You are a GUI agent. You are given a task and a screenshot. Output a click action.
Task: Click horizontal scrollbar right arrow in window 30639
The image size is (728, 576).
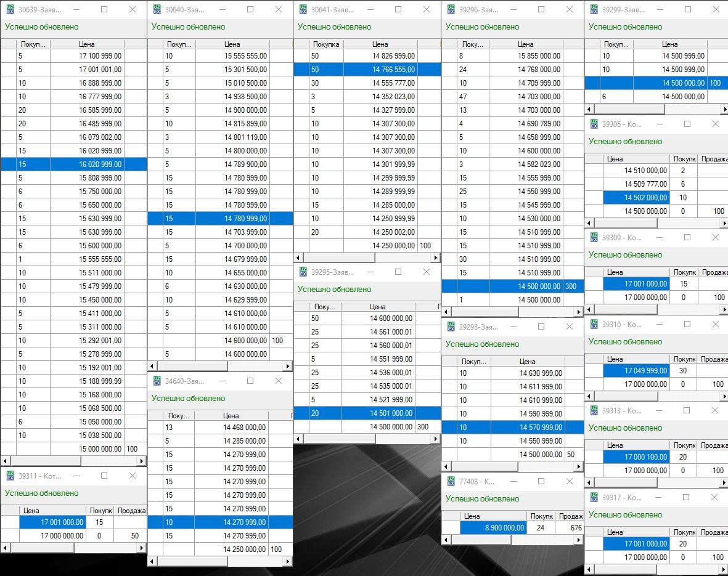pyautogui.click(x=142, y=461)
